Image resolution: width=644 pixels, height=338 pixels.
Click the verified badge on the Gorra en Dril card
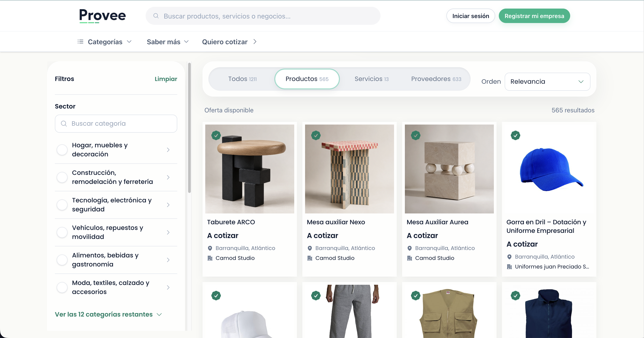tap(515, 135)
